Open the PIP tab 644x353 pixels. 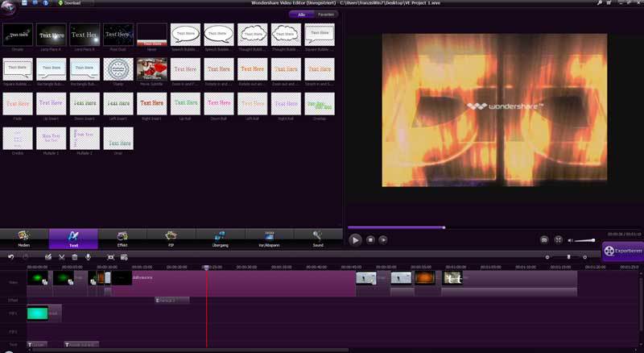(171, 239)
